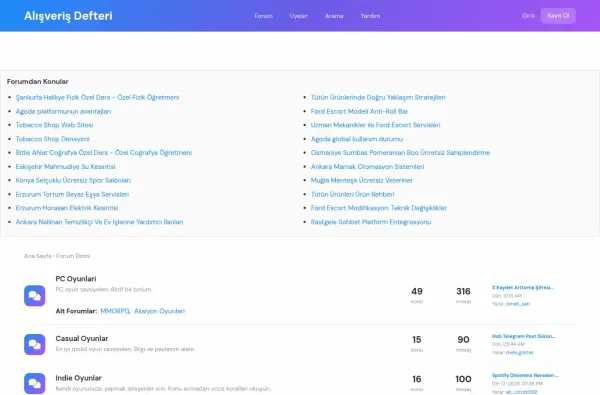600x395 pixels.
Task: Click the Kayıt Ol button
Action: click(x=558, y=16)
